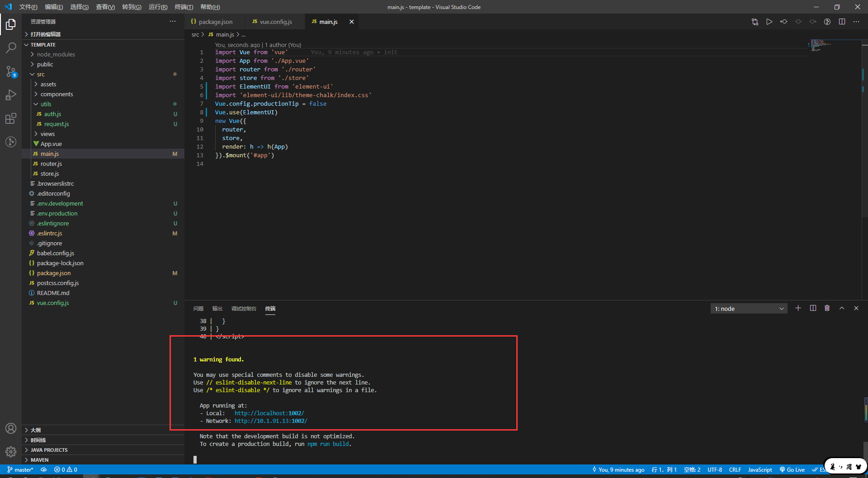Select the Search icon in the sidebar
Screen dimensions: 868x478
click(x=11, y=47)
